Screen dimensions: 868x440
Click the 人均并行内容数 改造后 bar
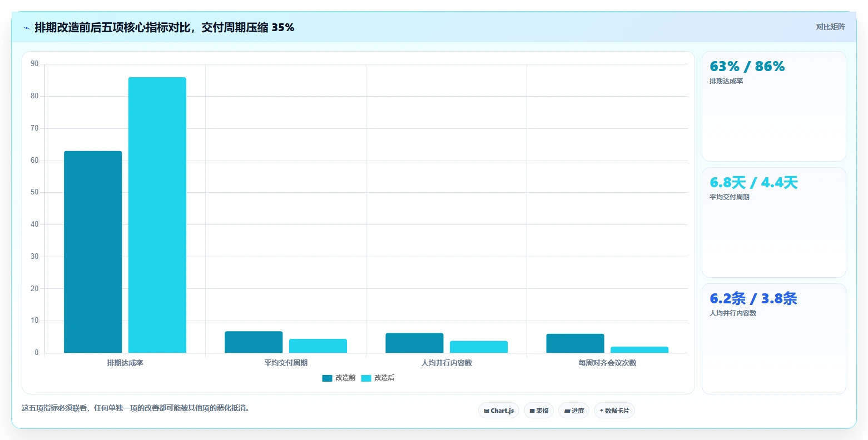point(479,347)
